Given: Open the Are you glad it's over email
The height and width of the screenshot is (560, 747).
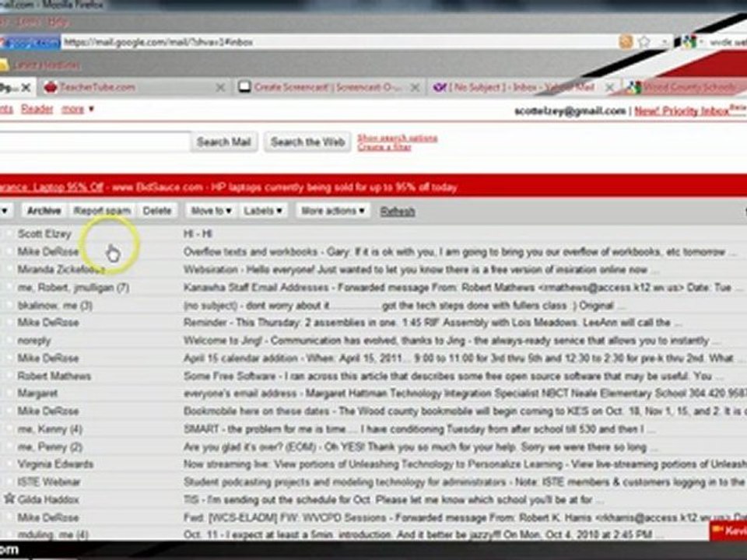Looking at the screenshot, I should coord(373,446).
